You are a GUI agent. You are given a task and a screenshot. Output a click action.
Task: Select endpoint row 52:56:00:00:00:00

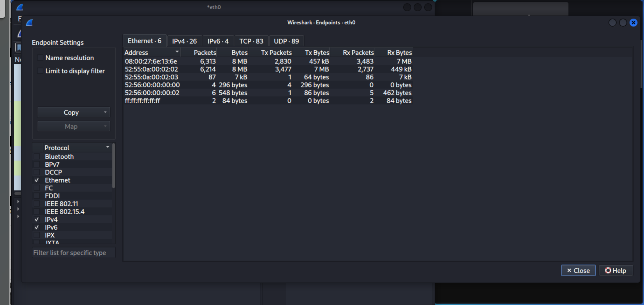click(268, 85)
